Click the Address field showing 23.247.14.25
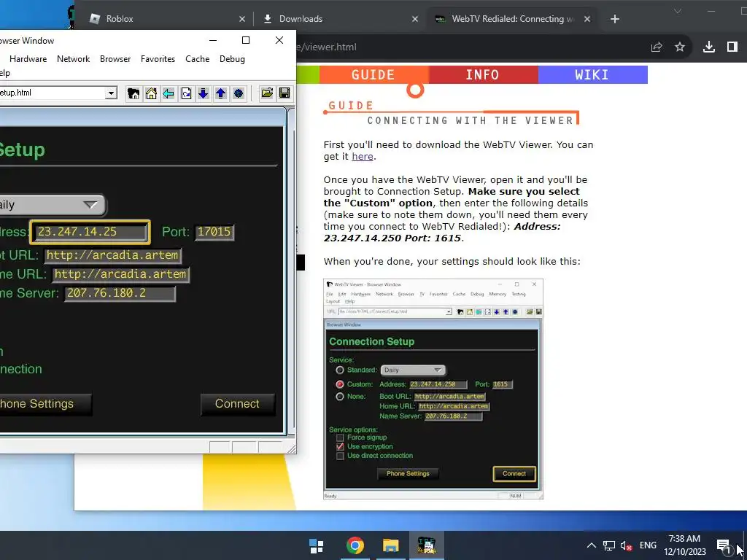Screen dimensions: 747x560 [x=90, y=232]
